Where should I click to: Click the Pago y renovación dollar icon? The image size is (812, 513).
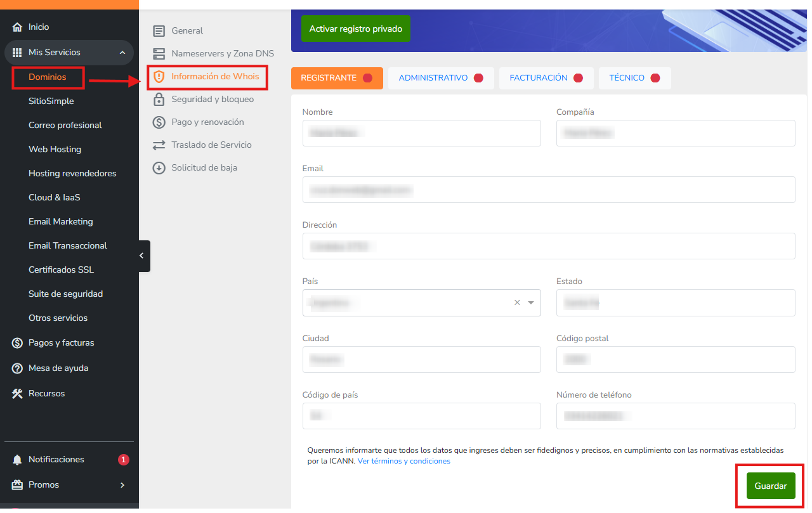point(159,122)
